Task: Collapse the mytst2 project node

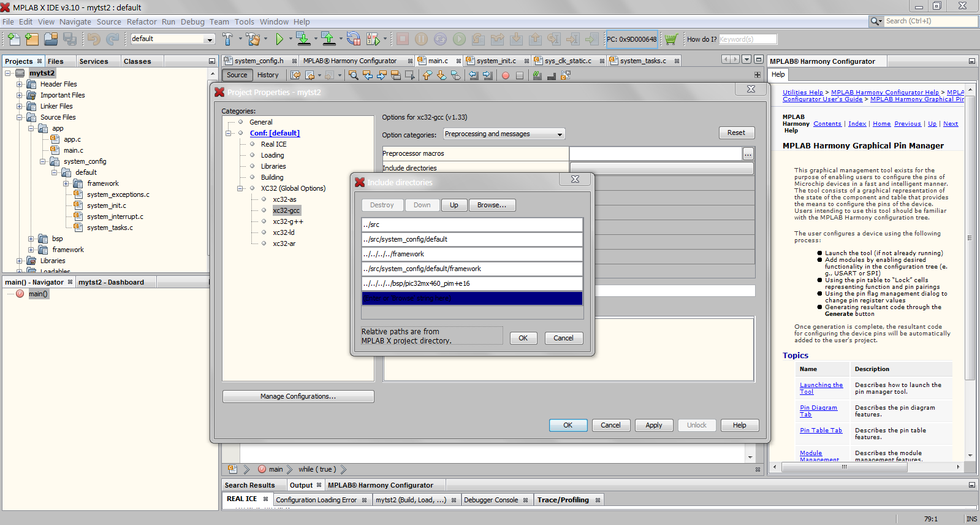Action: (x=9, y=73)
